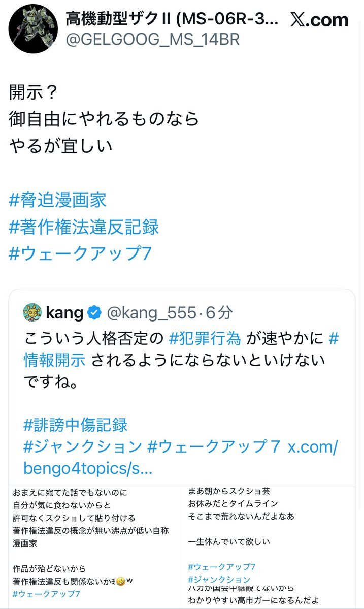Image resolution: width=364 pixels, height=609 pixels.
Task: Follow the #著作権法違反記録 hashtag
Action: [x=84, y=227]
